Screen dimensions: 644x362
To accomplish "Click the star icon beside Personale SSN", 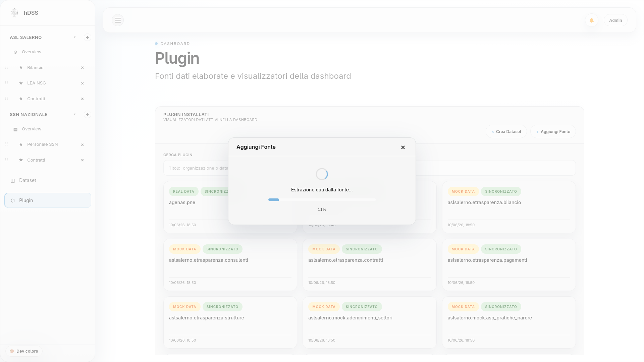I will point(21,144).
